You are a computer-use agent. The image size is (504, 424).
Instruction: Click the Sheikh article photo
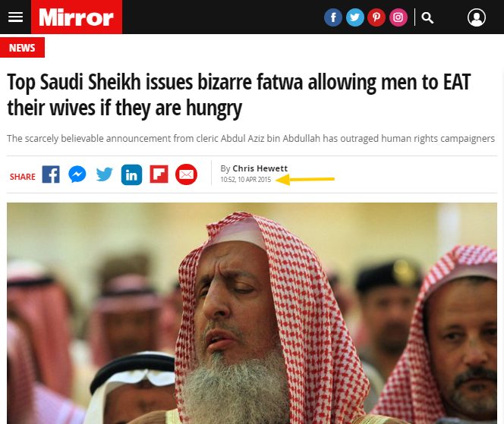(252, 313)
